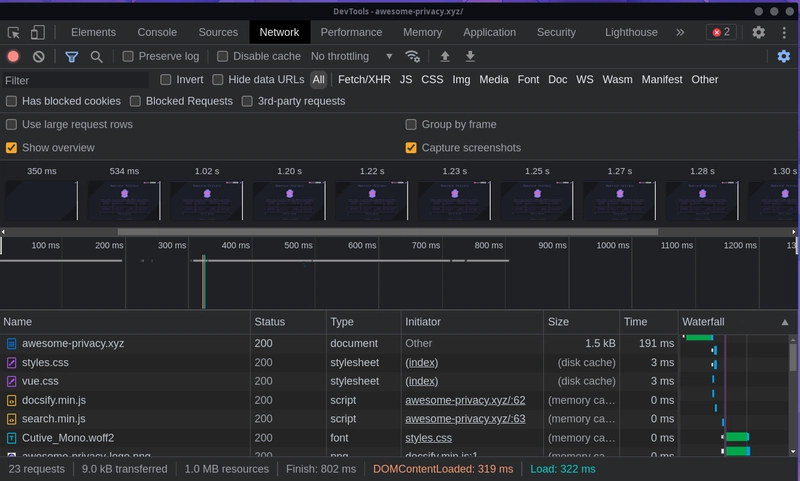This screenshot has width=800, height=481.
Task: Sort requests by Type column
Action: pyautogui.click(x=364, y=322)
